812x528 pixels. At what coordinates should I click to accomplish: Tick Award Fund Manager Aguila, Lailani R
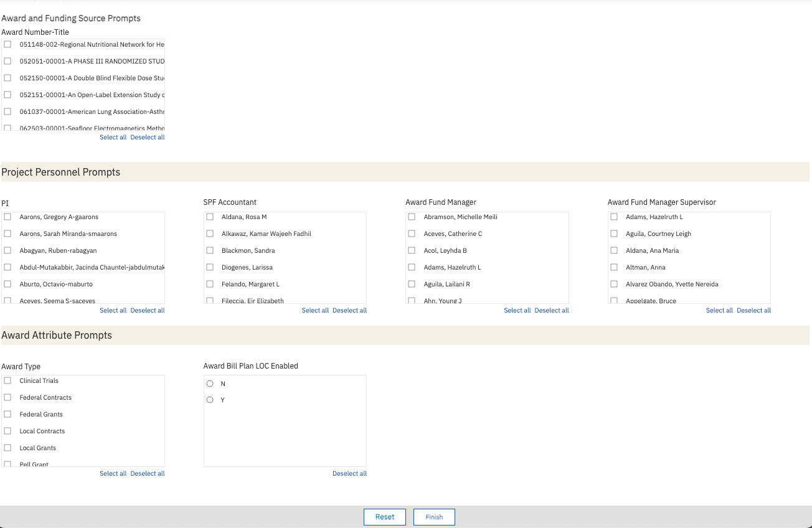point(412,284)
